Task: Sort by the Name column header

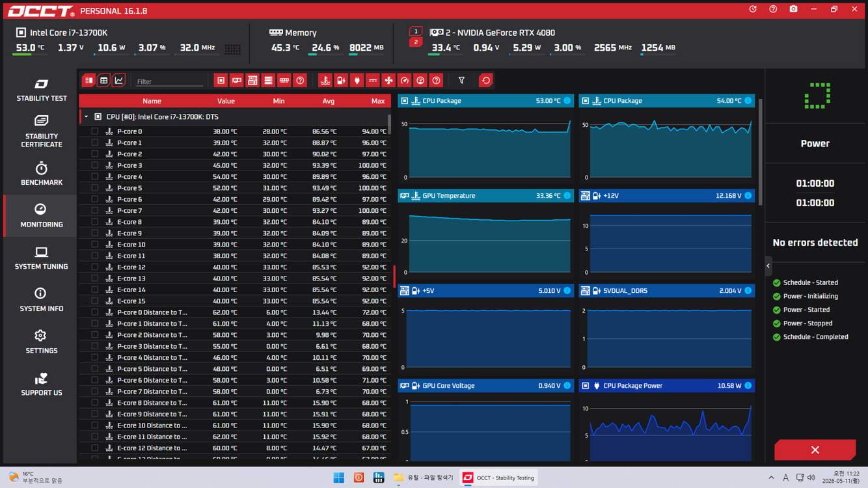Action: pyautogui.click(x=152, y=101)
